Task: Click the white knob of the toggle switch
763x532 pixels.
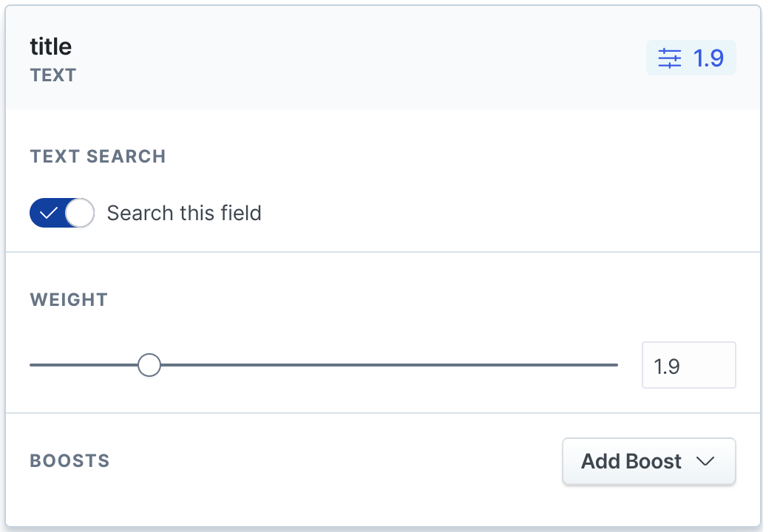Action: click(x=80, y=214)
